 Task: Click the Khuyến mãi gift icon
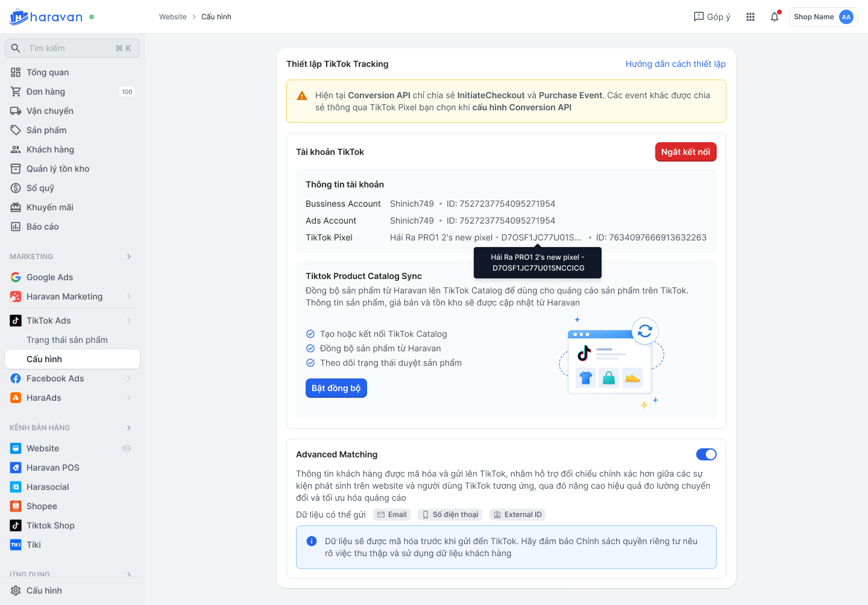pos(16,207)
